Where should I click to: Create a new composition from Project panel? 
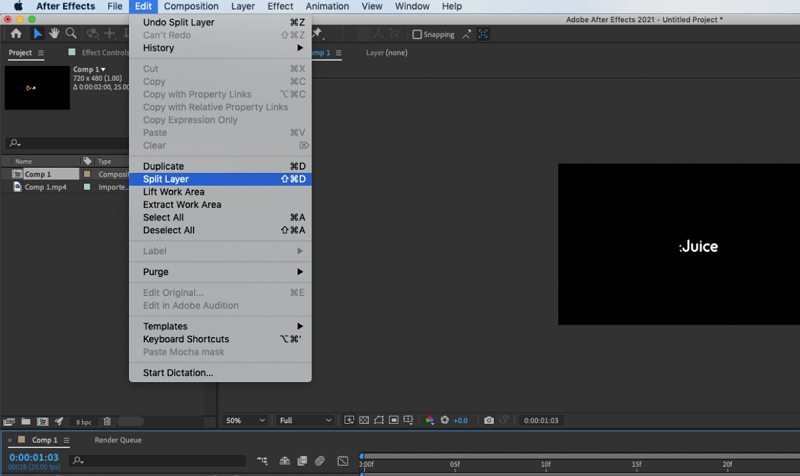click(42, 421)
